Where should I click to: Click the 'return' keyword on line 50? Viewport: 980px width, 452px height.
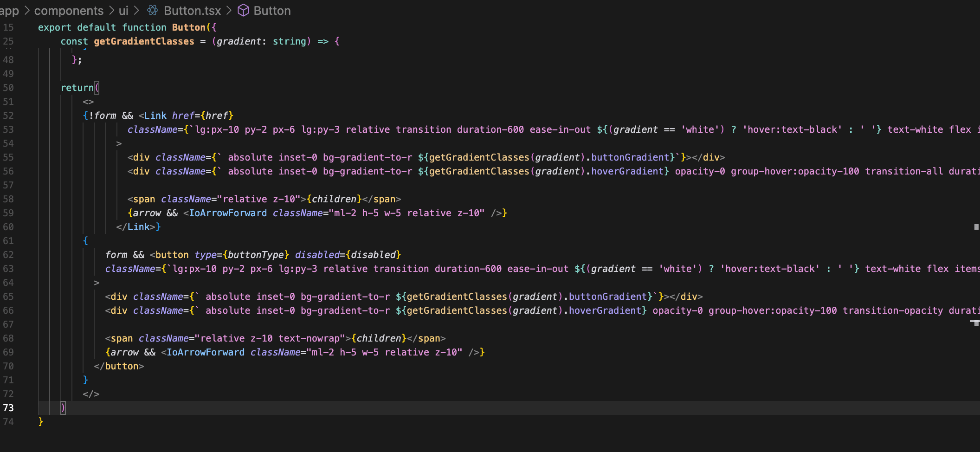tap(77, 88)
